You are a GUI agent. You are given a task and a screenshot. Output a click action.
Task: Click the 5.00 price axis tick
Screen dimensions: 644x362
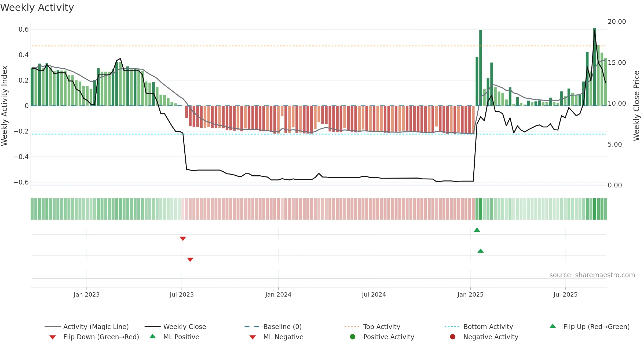tap(614, 144)
